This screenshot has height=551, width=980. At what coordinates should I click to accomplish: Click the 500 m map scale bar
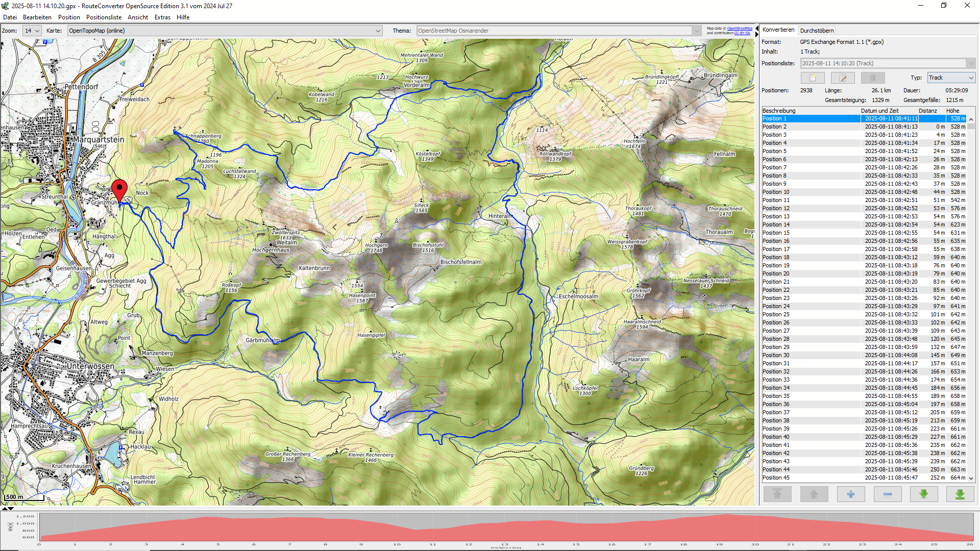pos(24,497)
